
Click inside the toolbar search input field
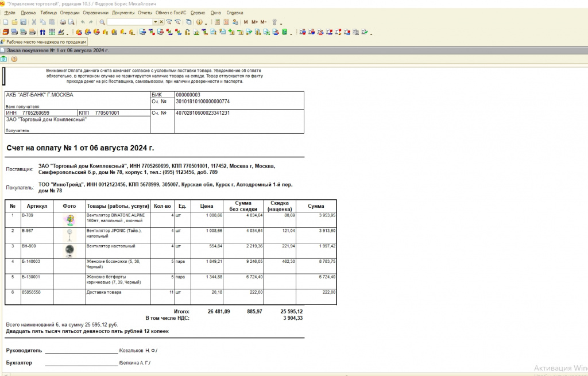coord(129,22)
